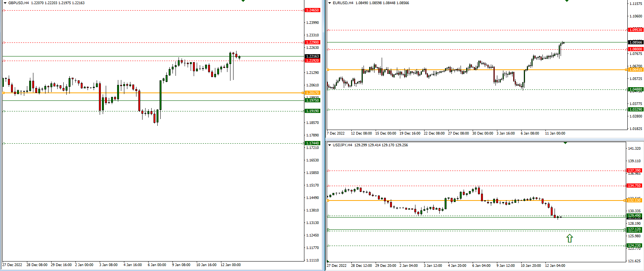Grab the left handle of EURUSD orange line
Image resolution: width=644 pixels, height=271 pixels.
point(328,70)
